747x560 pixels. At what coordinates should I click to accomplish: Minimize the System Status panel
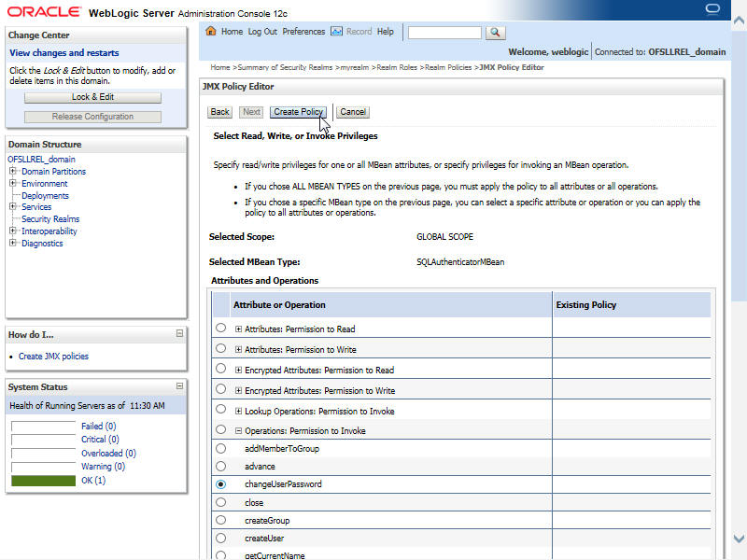tap(179, 386)
